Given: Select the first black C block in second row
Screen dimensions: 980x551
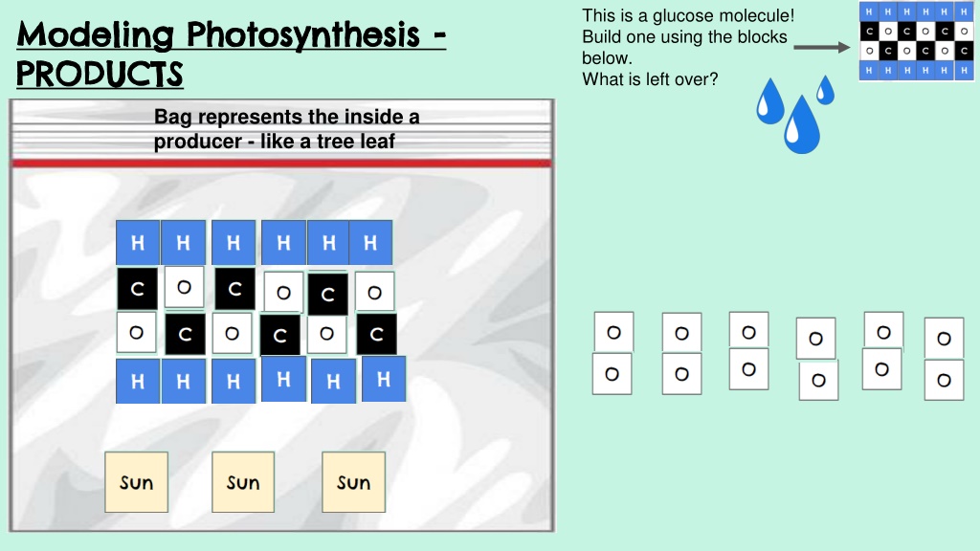Looking at the screenshot, I should (x=138, y=289).
